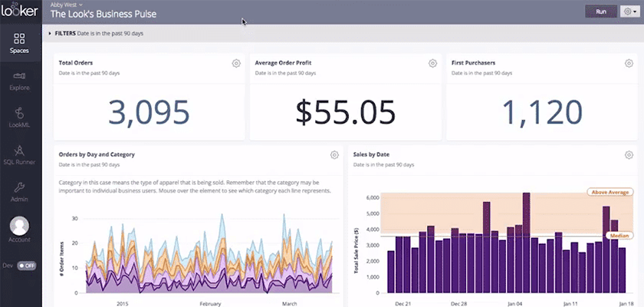
Task: Open Orders by Day and Category gear
Action: [x=334, y=155]
